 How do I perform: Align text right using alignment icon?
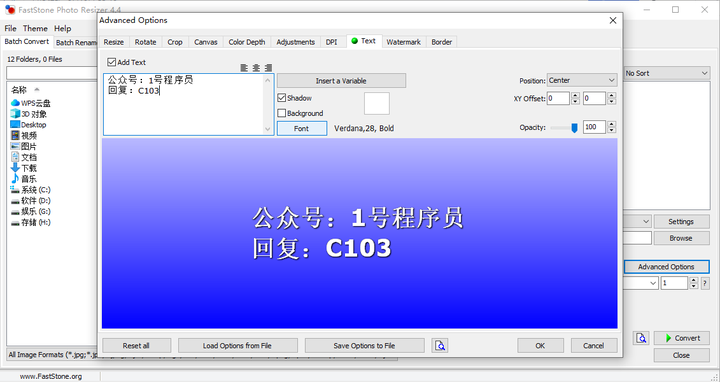[x=269, y=68]
